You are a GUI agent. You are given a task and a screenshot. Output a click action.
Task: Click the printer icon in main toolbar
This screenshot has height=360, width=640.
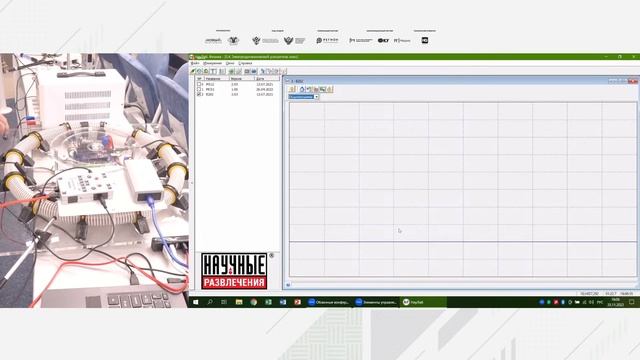click(x=254, y=71)
